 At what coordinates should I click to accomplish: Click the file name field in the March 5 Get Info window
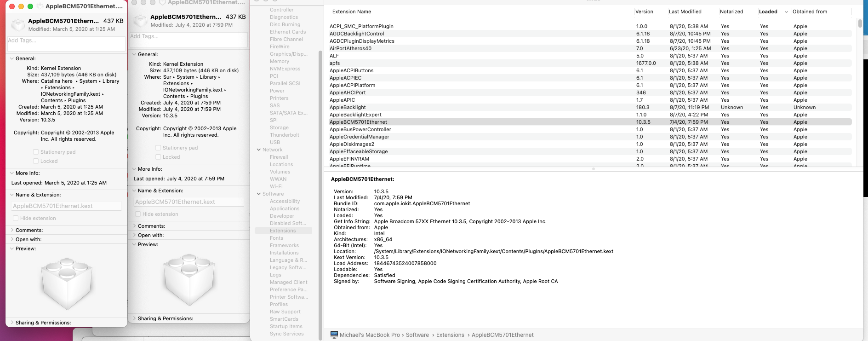[67, 206]
